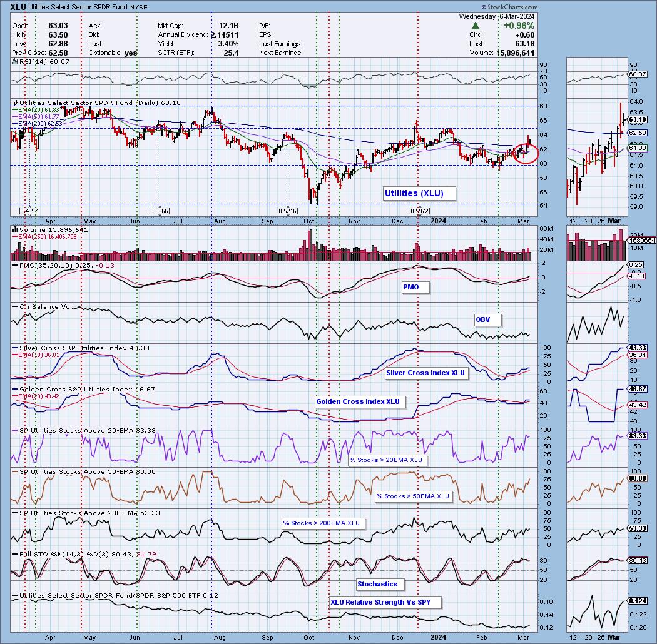Click the EMA(20) 61.83 legend entry
The height and width of the screenshot is (644, 657).
click(35, 109)
